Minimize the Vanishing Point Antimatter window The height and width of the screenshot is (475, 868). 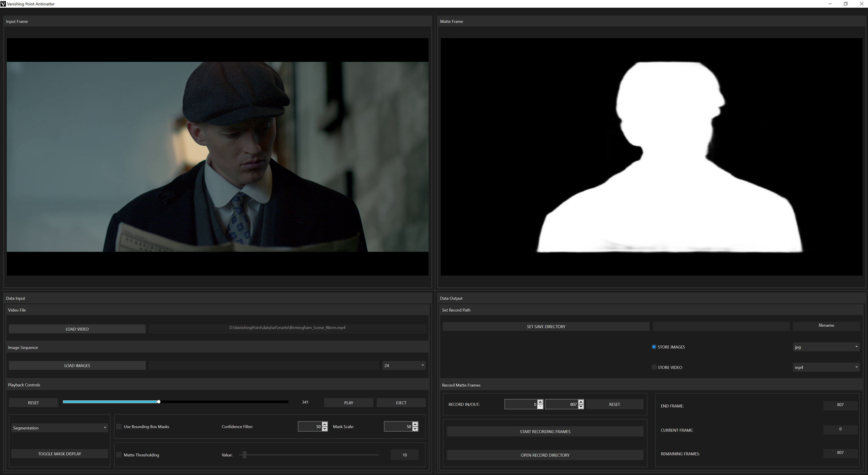830,4
